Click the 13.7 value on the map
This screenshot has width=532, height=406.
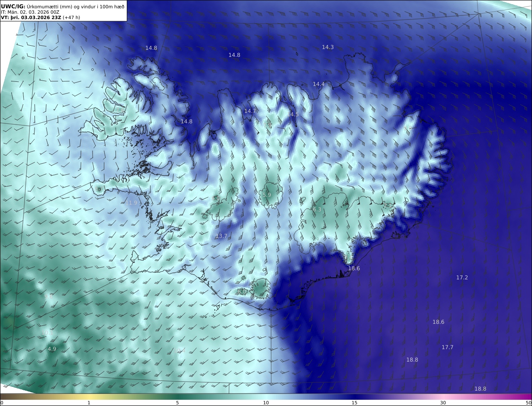point(222,236)
